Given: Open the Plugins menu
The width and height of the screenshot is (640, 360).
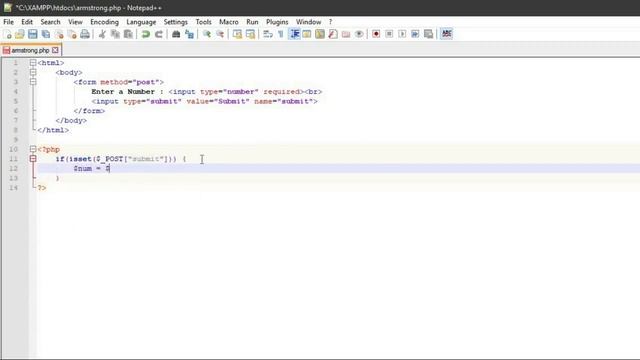Looking at the screenshot, I should 277,22.
